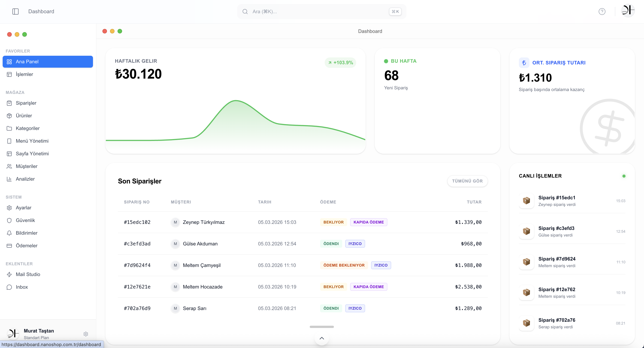The width and height of the screenshot is (644, 348).
Task: Click the package icon for Sipariş #7d9624
Action: point(526,262)
